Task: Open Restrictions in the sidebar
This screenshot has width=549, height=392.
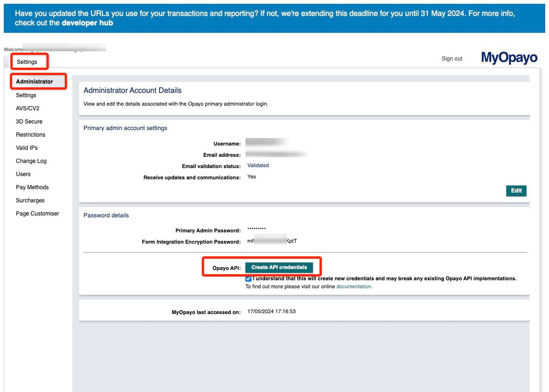Action: (x=30, y=135)
